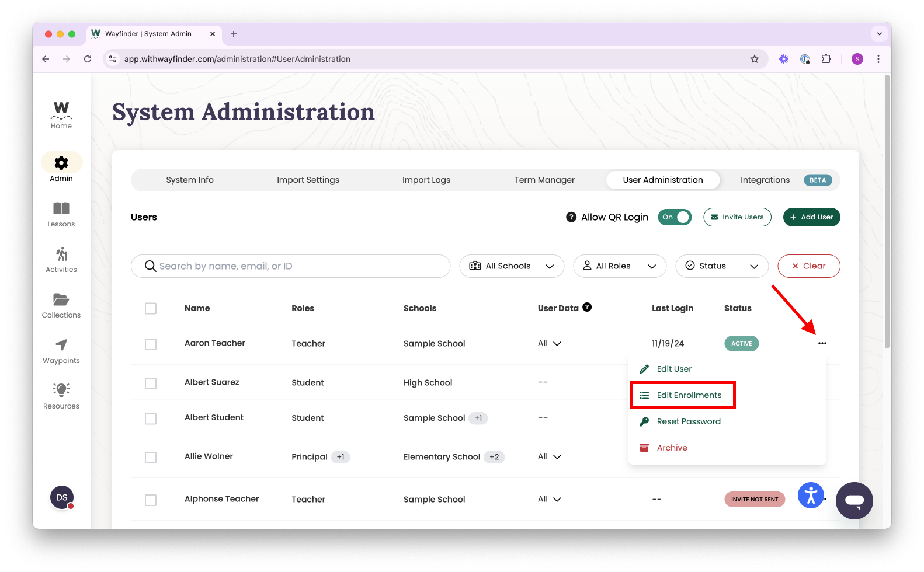Image resolution: width=924 pixels, height=572 pixels.
Task: Click the search by name field
Action: (x=290, y=266)
